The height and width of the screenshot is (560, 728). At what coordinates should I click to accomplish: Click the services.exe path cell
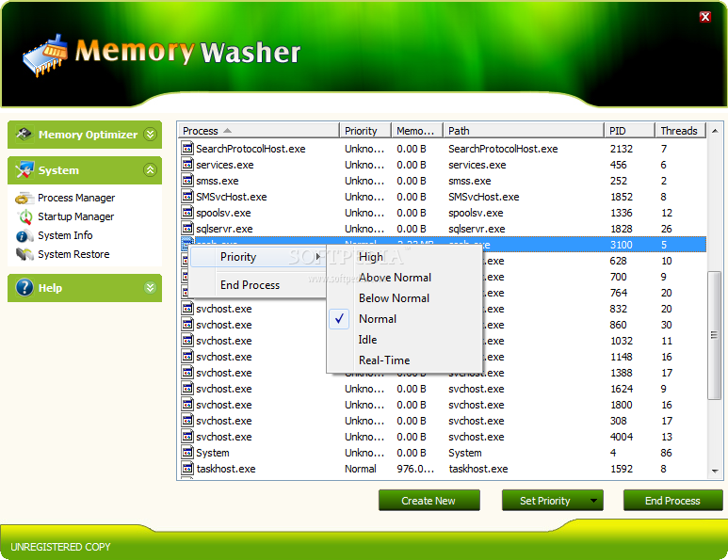pos(477,165)
